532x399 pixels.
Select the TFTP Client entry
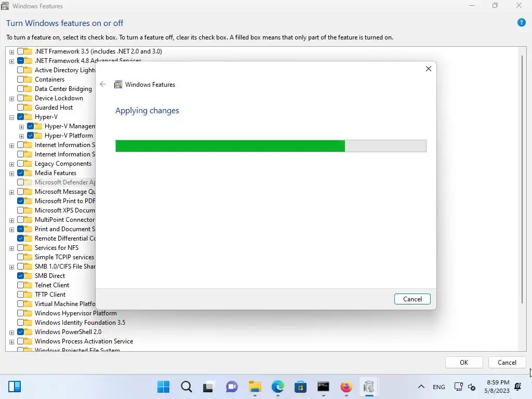50,295
